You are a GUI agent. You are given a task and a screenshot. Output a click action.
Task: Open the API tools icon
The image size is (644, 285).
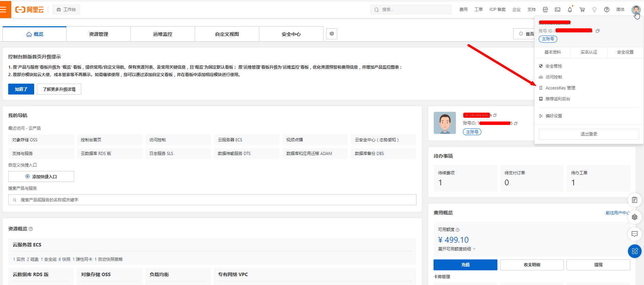click(x=545, y=10)
